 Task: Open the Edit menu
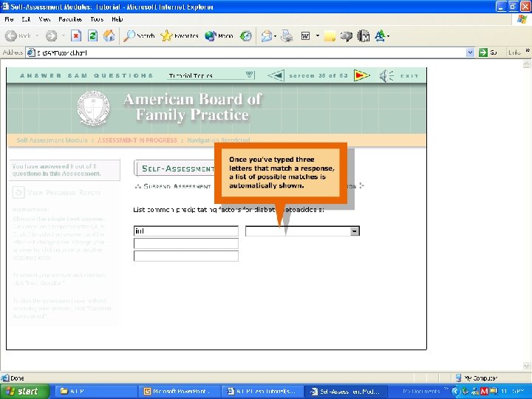(x=26, y=19)
